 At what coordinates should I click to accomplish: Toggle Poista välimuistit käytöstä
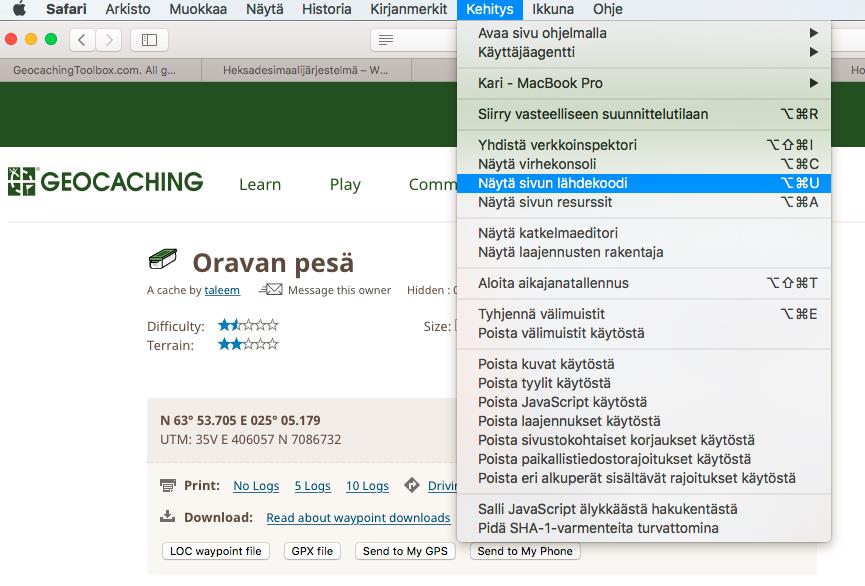point(644,333)
